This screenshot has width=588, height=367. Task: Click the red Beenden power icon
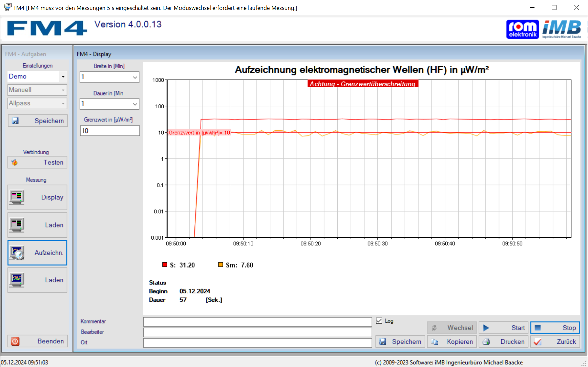[x=15, y=342]
